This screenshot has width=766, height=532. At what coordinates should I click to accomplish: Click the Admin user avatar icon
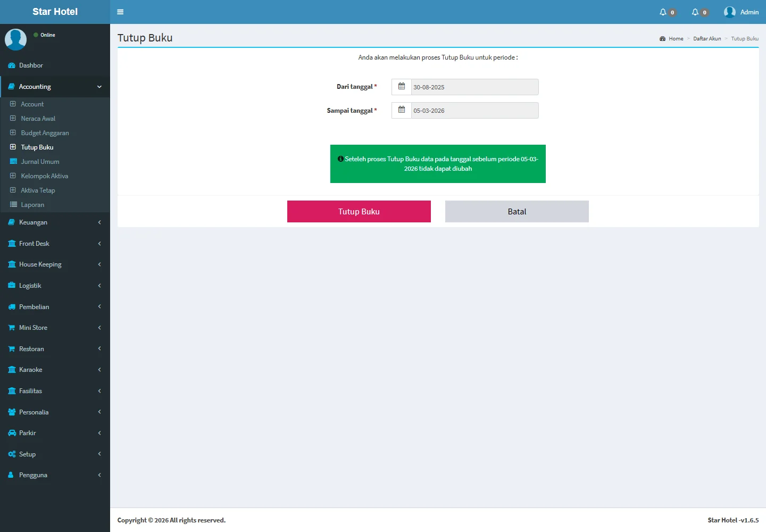729,12
